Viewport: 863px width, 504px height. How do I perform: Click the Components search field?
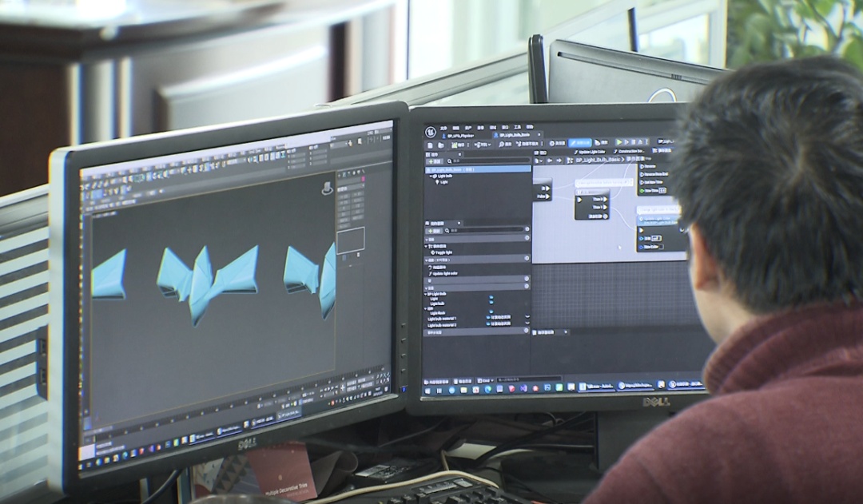pyautogui.click(x=489, y=161)
